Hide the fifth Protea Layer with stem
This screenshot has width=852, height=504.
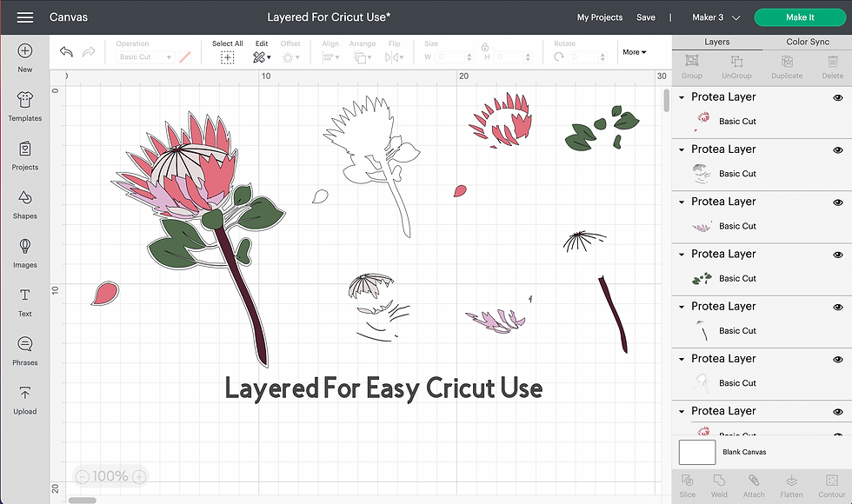click(x=838, y=308)
